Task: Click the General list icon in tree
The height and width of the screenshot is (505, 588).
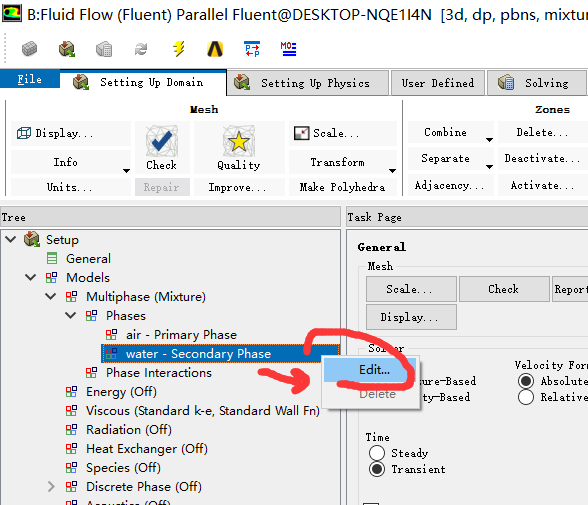Action: point(52,258)
